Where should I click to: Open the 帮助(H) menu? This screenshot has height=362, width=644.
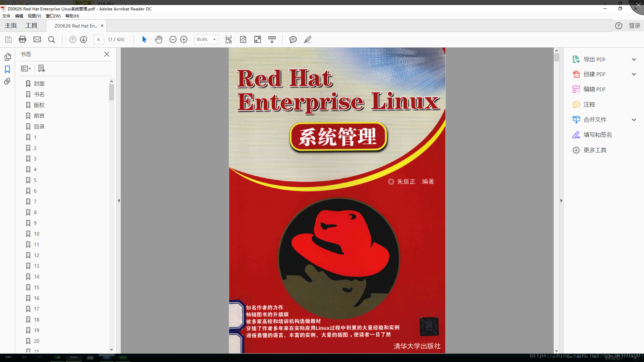(x=72, y=16)
